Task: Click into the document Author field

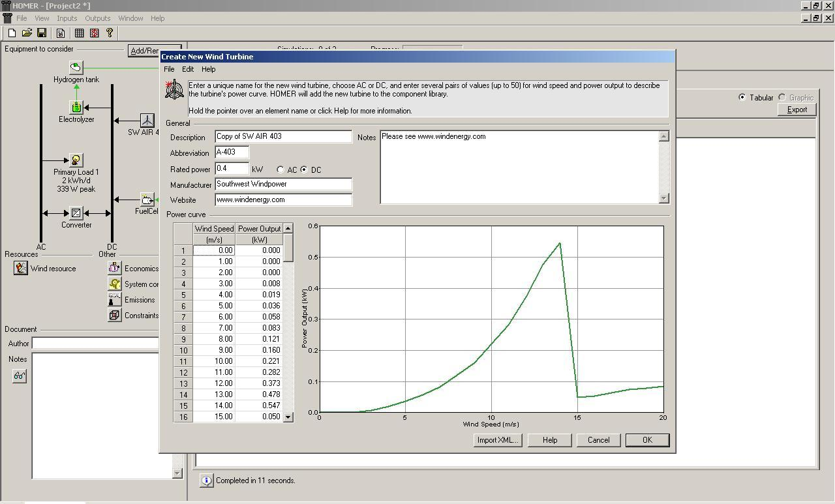Action: 95,343
